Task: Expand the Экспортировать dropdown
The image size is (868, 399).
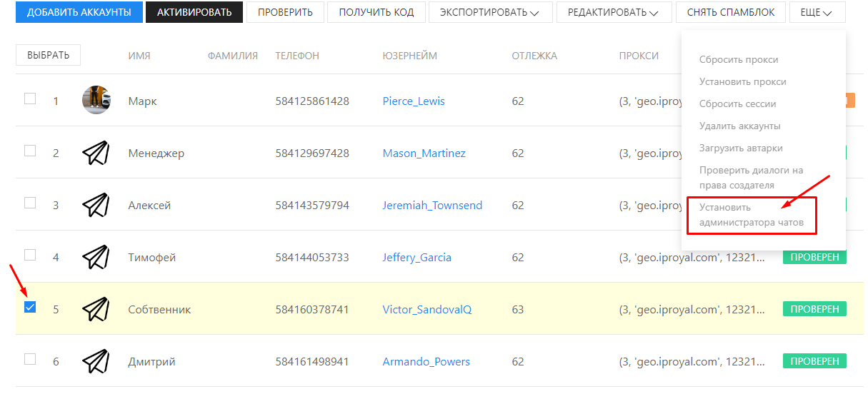Action: coord(489,12)
